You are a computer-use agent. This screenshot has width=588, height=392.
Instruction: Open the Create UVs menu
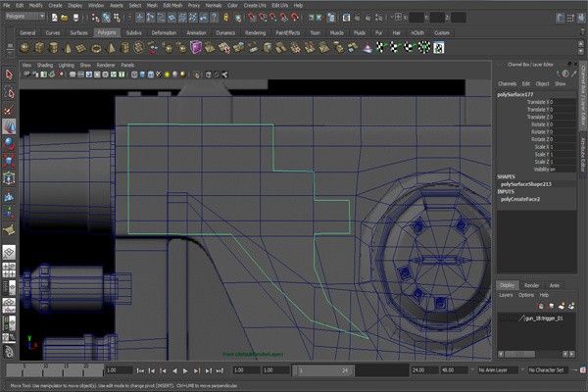[x=255, y=5]
